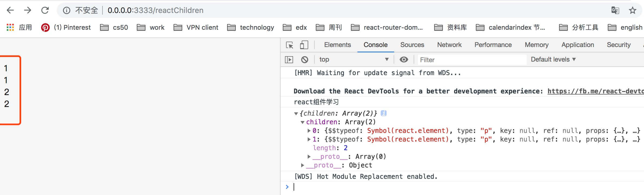
Task: Switch to the Elements tab
Action: coord(337,45)
